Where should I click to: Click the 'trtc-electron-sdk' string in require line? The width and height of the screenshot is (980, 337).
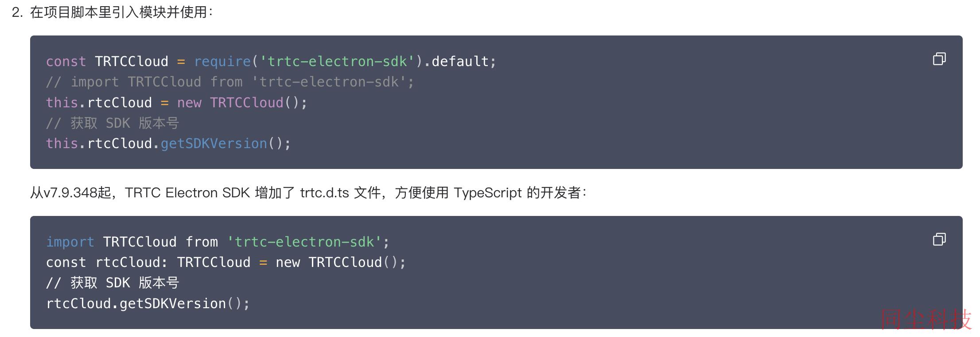pos(337,61)
